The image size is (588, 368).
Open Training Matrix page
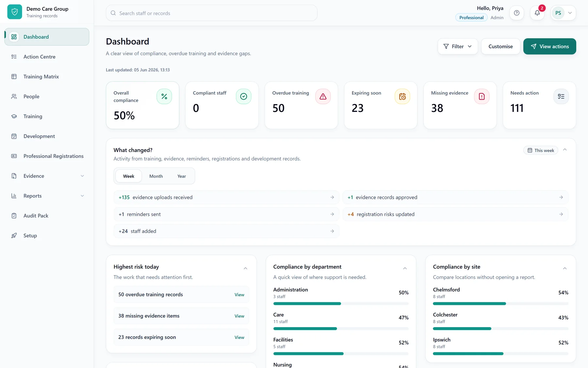(47, 77)
